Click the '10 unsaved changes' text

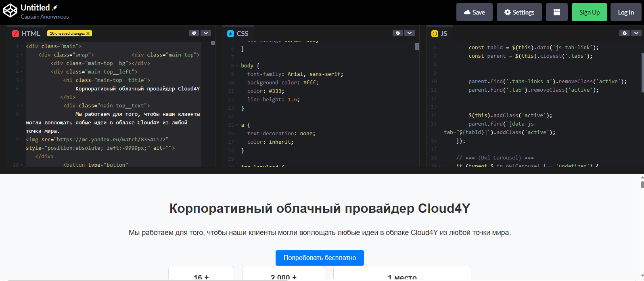(67, 34)
